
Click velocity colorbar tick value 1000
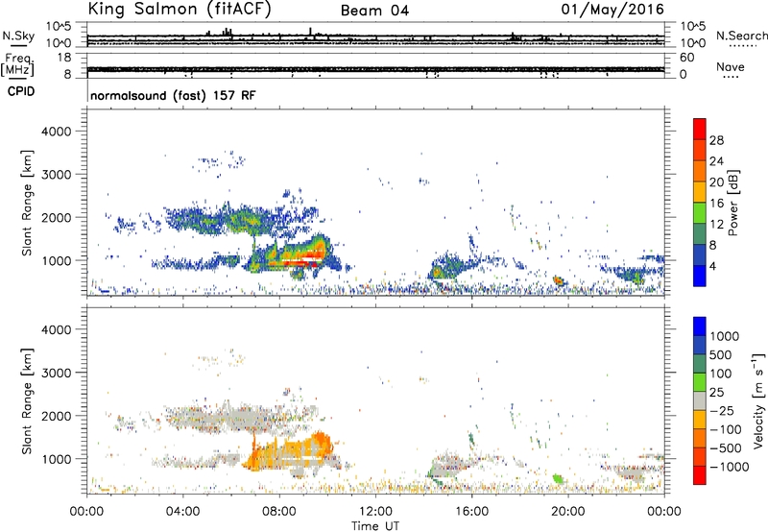click(x=725, y=336)
